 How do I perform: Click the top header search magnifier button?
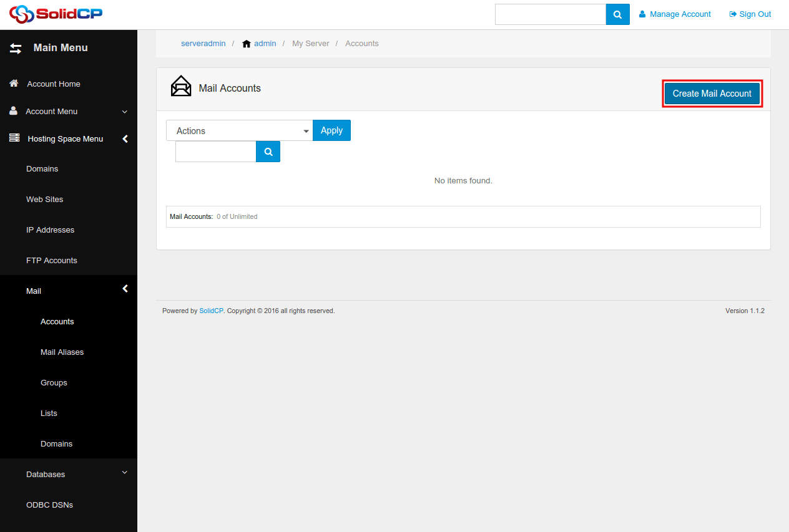[617, 14]
